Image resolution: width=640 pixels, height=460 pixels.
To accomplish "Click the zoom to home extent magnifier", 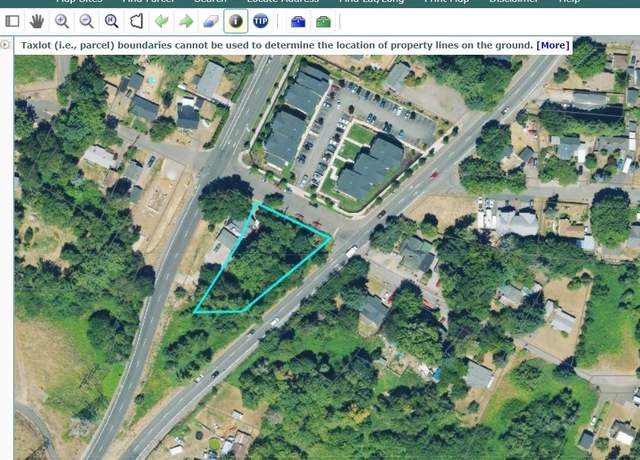I will 111,21.
